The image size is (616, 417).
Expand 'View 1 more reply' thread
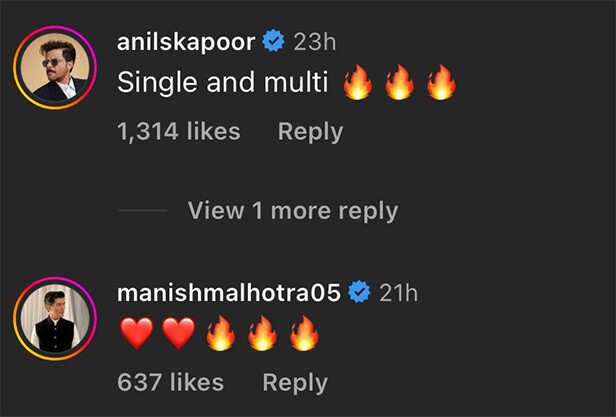293,211
